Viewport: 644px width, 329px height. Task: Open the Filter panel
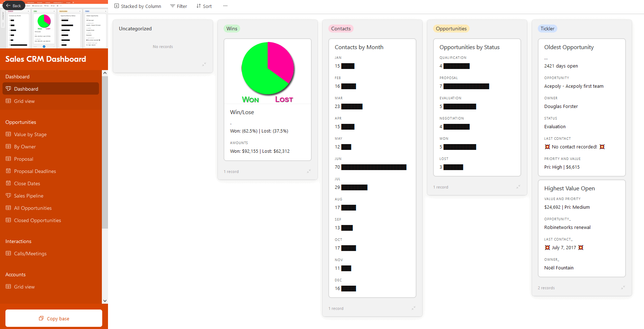[x=178, y=6]
